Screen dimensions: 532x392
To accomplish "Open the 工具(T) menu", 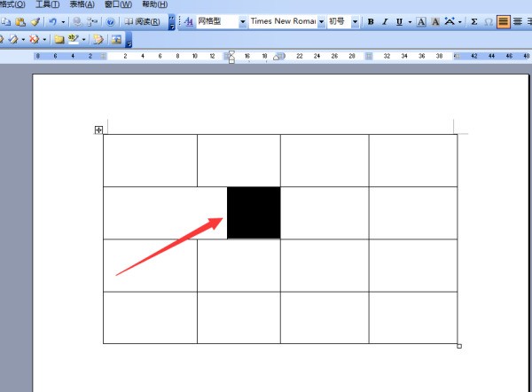I will 48,4.
